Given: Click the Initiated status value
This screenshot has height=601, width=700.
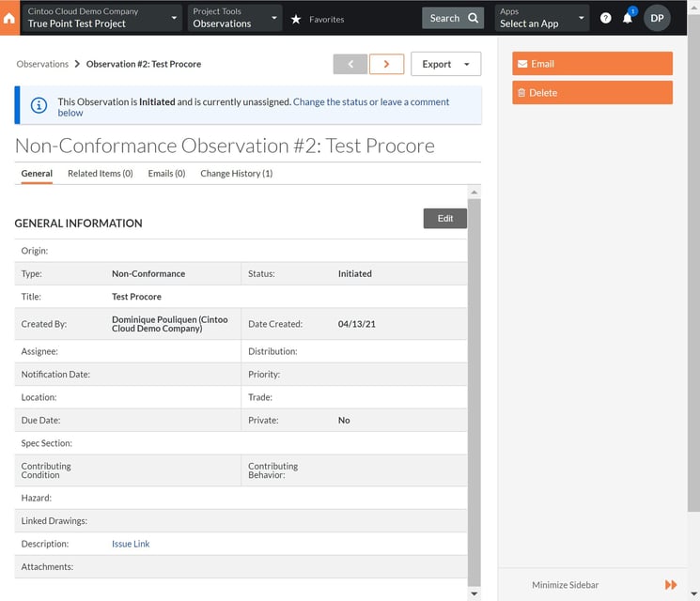Looking at the screenshot, I should (355, 274).
